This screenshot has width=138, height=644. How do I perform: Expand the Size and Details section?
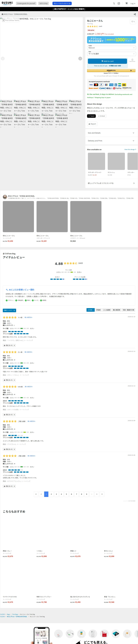tap(111, 133)
